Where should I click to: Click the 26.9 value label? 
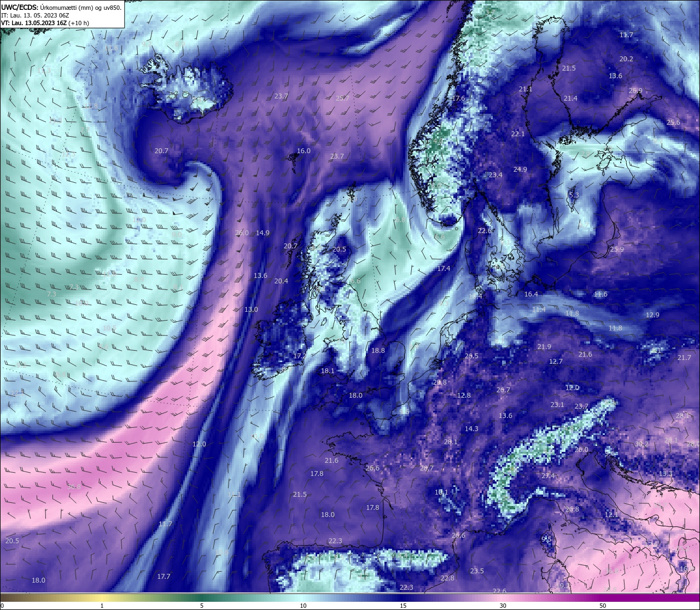point(635,91)
